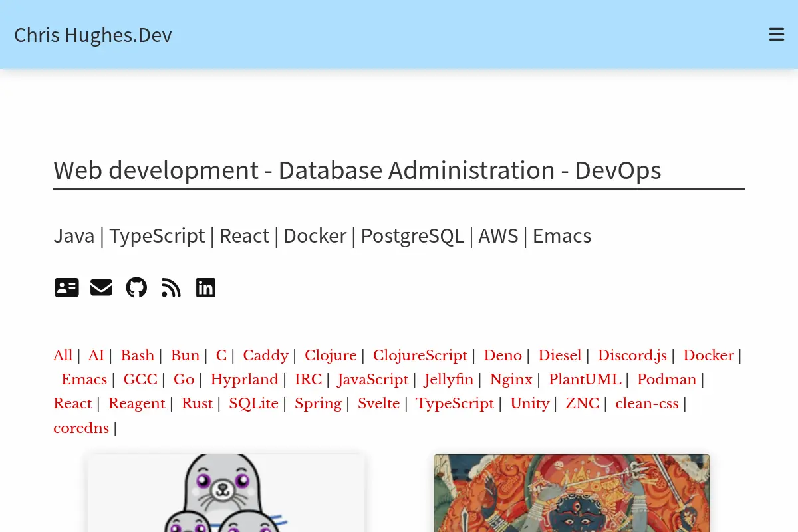Click the TypeScript tag link

coord(455,403)
